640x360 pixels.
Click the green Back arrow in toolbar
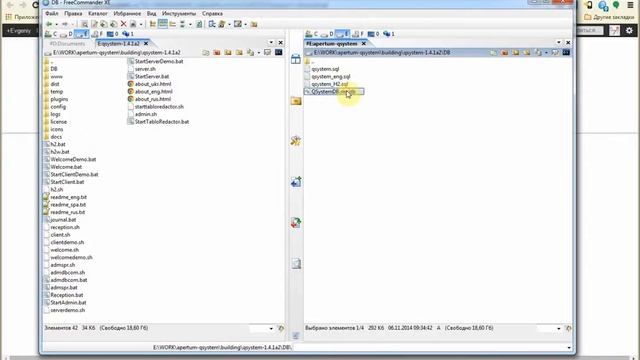coord(49,24)
